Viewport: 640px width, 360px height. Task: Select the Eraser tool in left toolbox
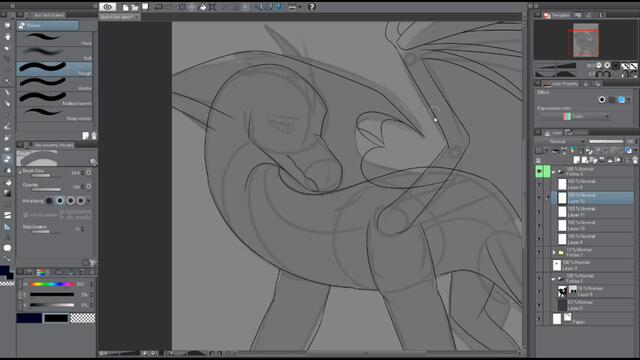pos(7,159)
